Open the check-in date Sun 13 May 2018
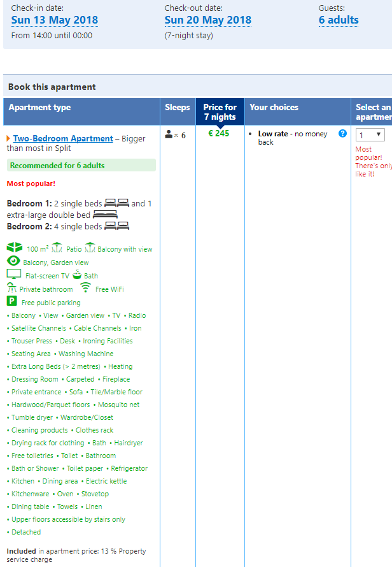 coord(55,20)
